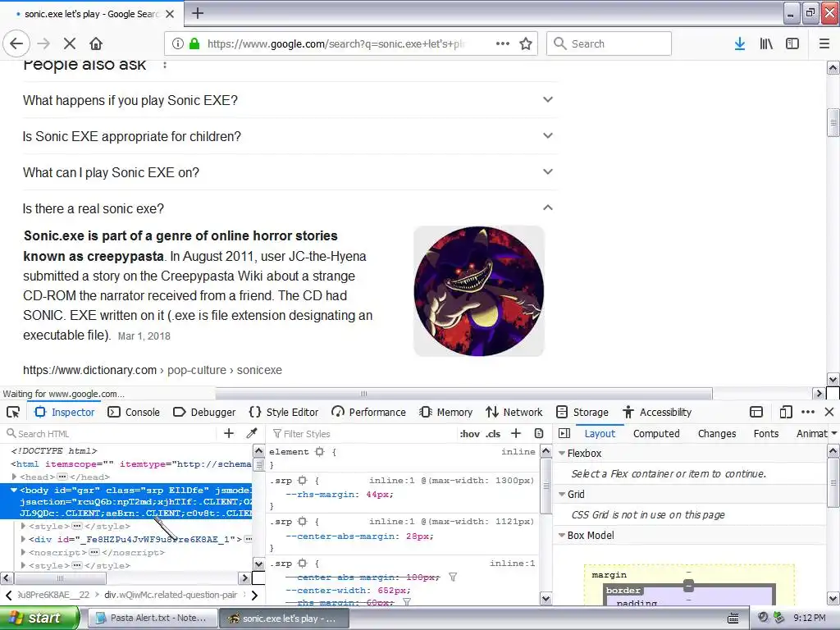
Task: Go back to the previous page
Action: (x=16, y=43)
